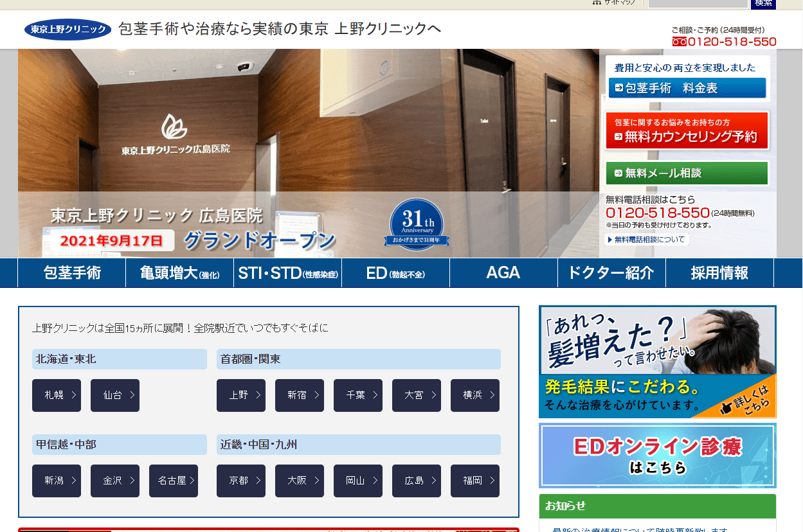803x532 pixels.
Task: Click the 近畿・中国・九州 region heading
Action: [359, 445]
